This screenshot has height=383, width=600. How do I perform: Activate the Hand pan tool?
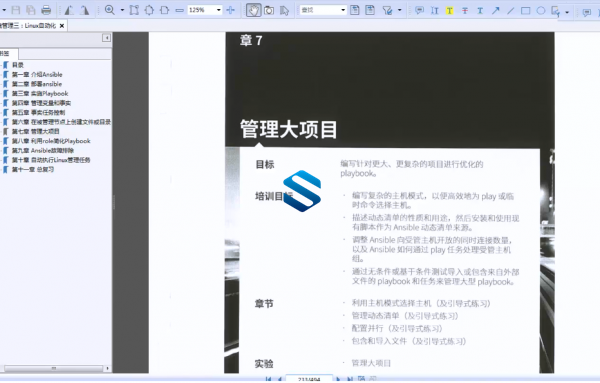point(253,10)
